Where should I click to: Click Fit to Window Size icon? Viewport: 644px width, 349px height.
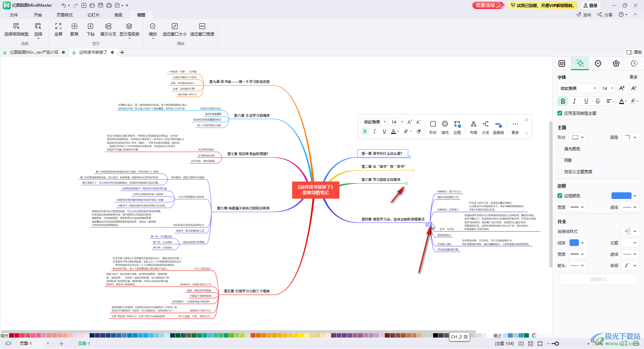pos(174,26)
